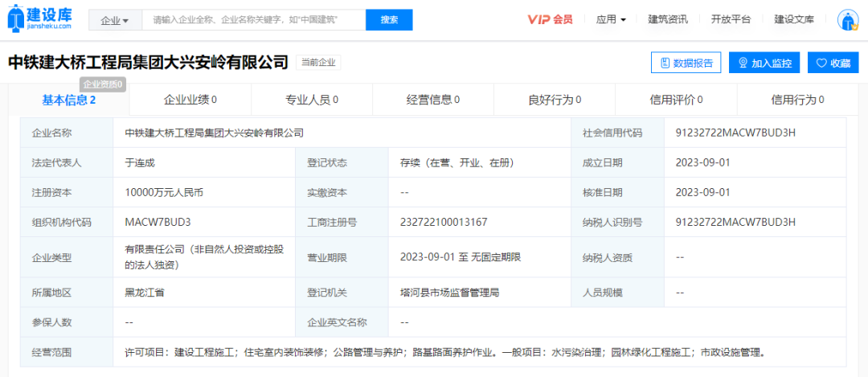The image size is (868, 377).
Task: Click the 加入监控 button
Action: tap(764, 63)
